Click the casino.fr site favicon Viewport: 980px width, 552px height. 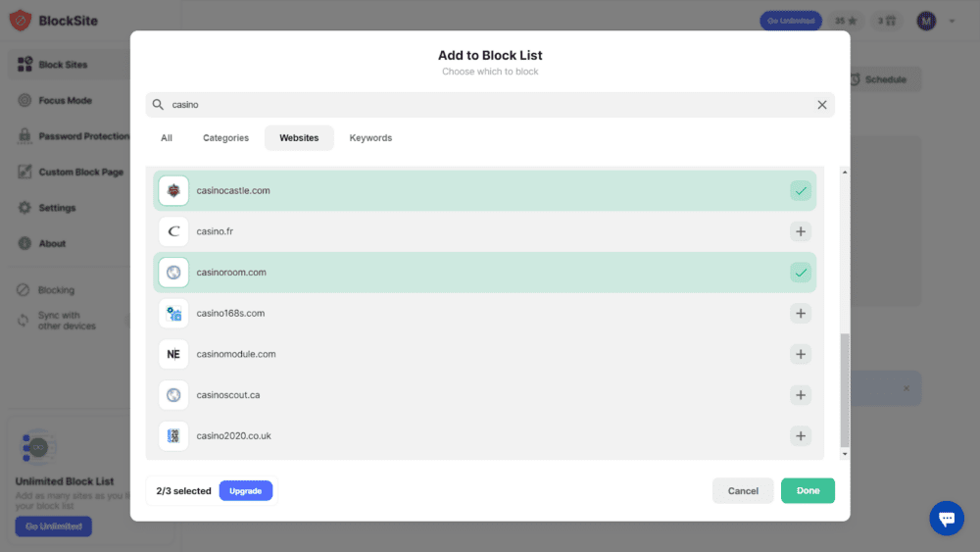(x=173, y=231)
